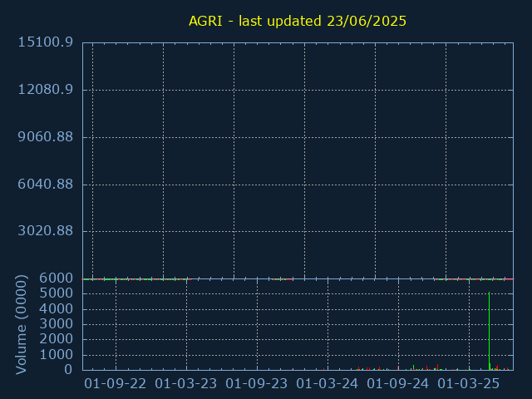Click the price axis label 12080.9

45,90
